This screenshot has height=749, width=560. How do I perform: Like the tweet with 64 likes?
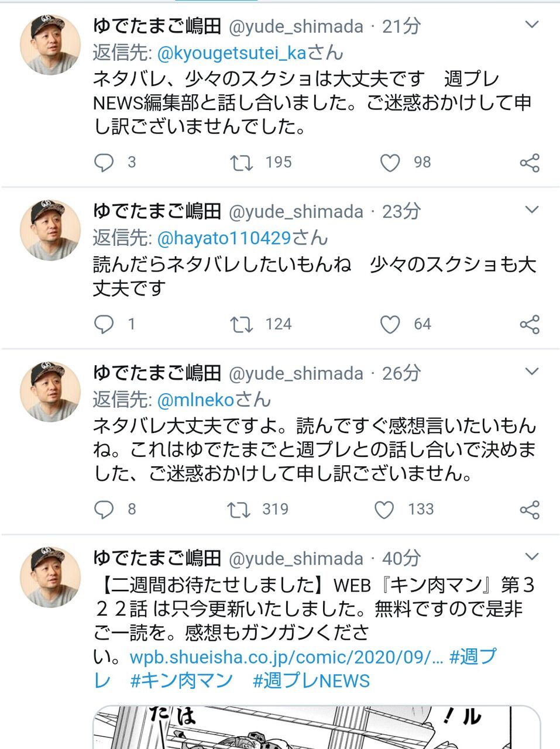(x=390, y=324)
